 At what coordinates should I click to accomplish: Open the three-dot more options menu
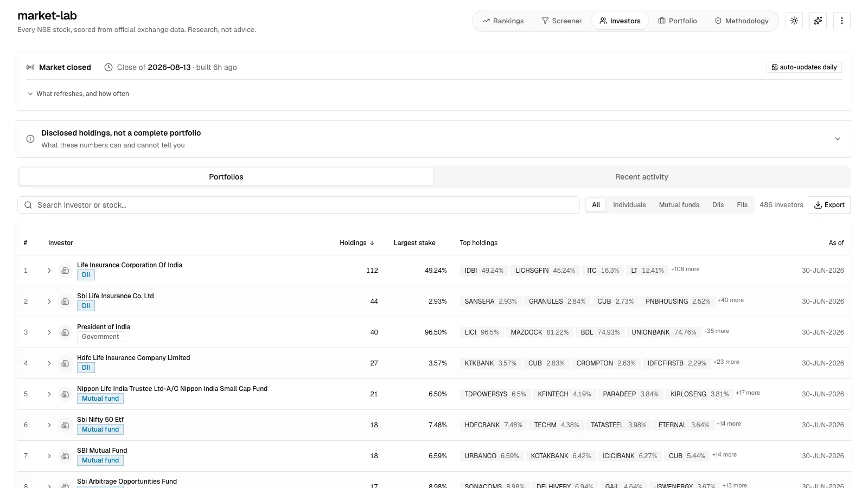(x=842, y=21)
